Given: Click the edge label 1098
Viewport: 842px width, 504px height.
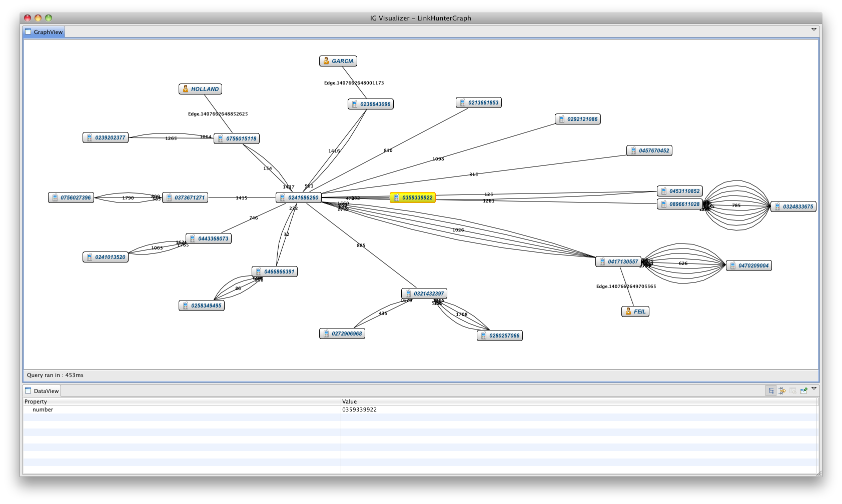Looking at the screenshot, I should pos(438,159).
